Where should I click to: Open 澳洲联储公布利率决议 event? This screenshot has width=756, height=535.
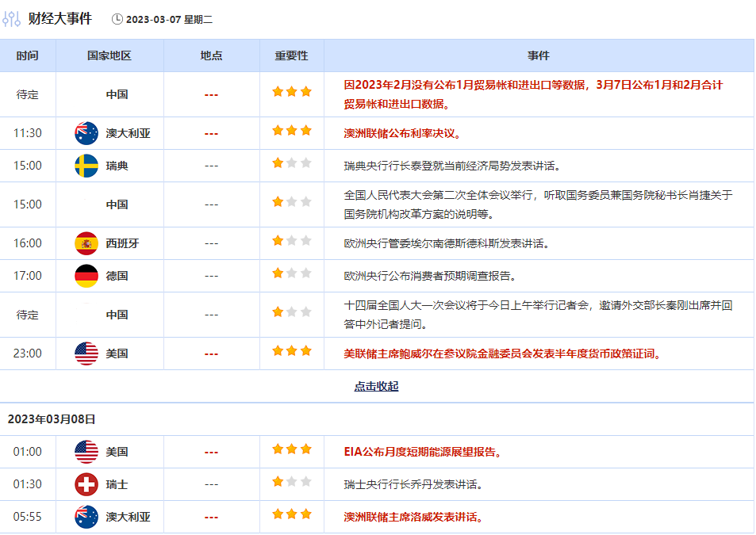(x=402, y=133)
